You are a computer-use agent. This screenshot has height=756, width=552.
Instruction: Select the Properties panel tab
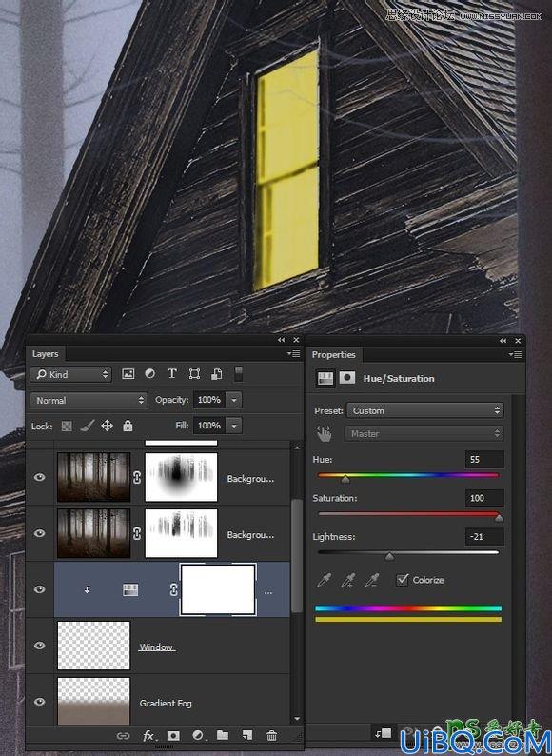coord(334,355)
